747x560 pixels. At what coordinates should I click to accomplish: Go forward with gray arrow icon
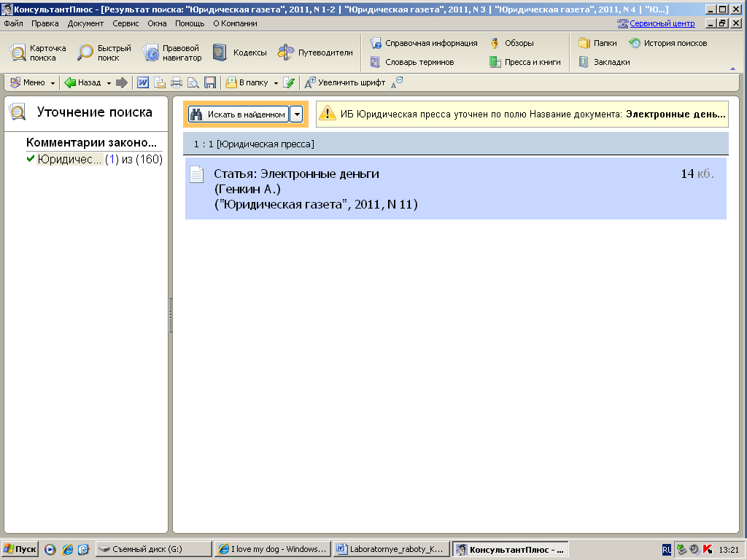tap(122, 83)
